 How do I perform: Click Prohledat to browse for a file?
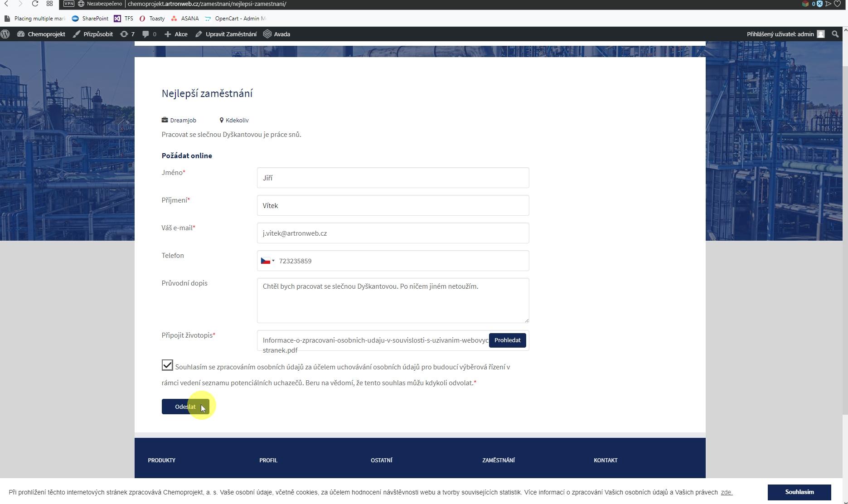[x=507, y=340]
